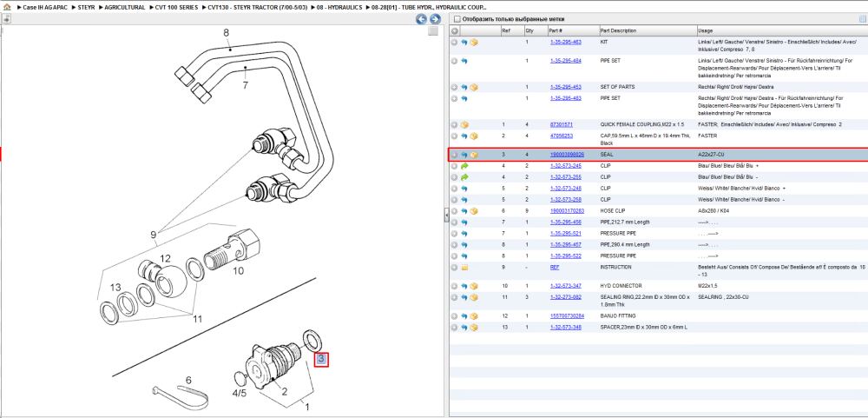Click note icon on INSTRUCTION row
This screenshot has height=418, width=868.
click(464, 267)
